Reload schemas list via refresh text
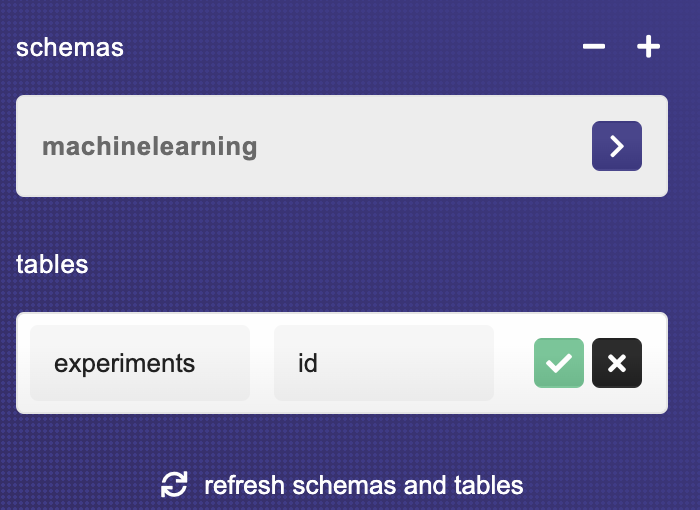This screenshot has height=510, width=700. 363,485
